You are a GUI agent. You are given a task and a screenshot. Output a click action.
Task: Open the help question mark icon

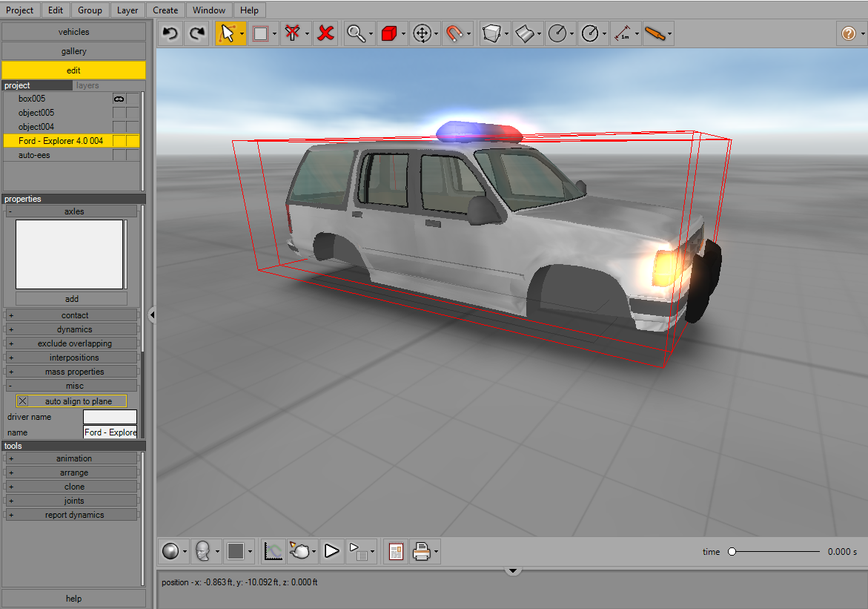(x=848, y=34)
